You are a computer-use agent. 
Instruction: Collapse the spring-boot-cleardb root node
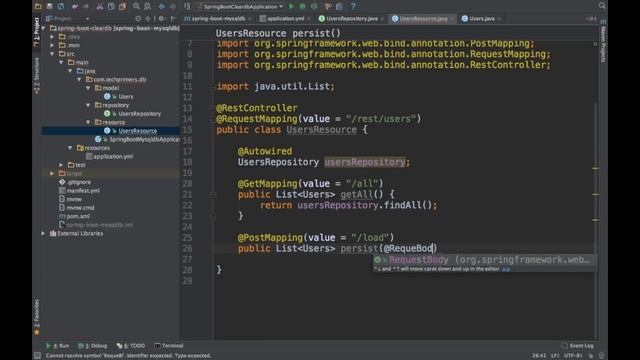[43, 28]
